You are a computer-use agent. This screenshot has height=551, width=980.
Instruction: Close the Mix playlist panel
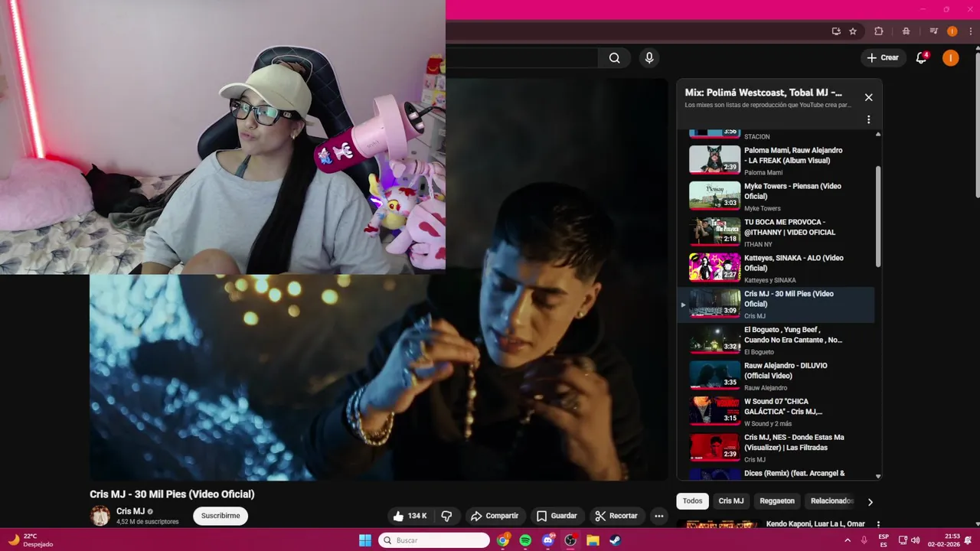pyautogui.click(x=868, y=97)
